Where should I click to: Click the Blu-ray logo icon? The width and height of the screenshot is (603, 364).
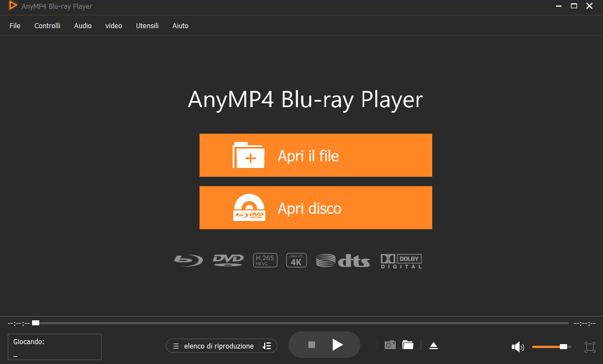(188, 261)
